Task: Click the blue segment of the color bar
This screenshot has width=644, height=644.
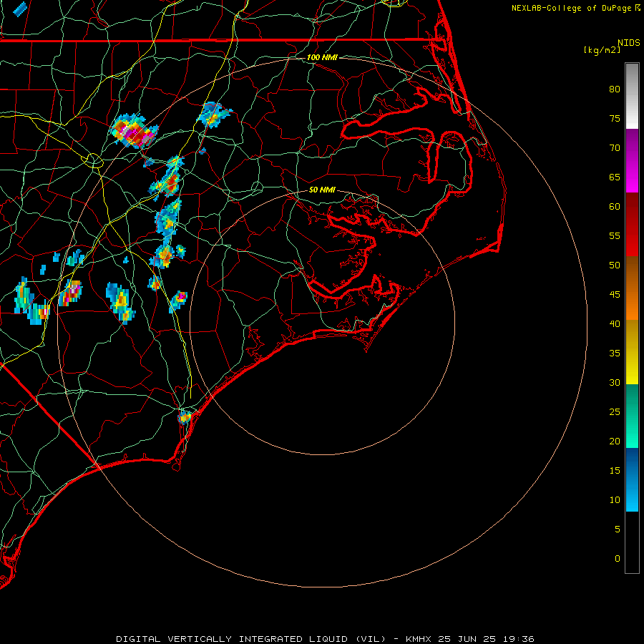Action: 632,479
